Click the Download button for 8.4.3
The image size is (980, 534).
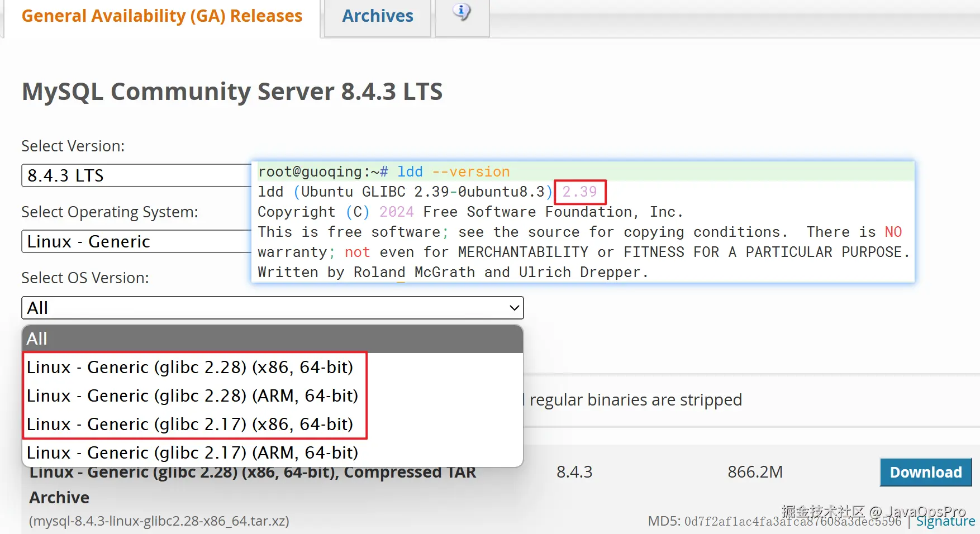click(x=926, y=472)
